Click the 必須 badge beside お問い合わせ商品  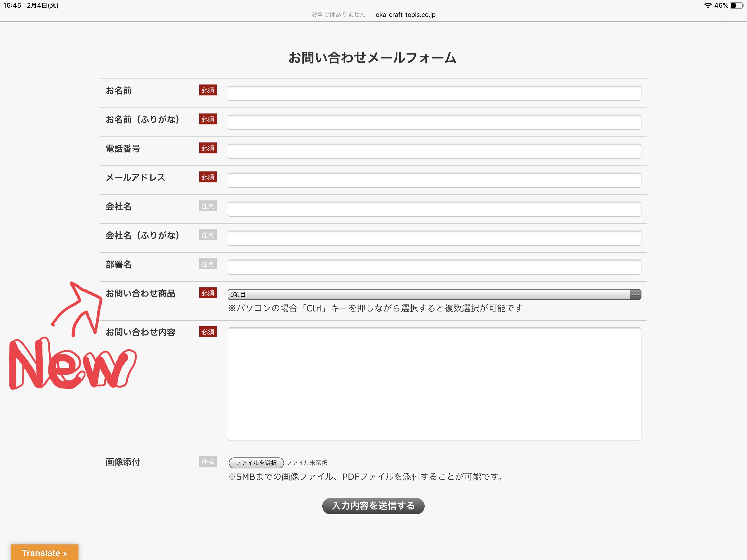pos(208,293)
